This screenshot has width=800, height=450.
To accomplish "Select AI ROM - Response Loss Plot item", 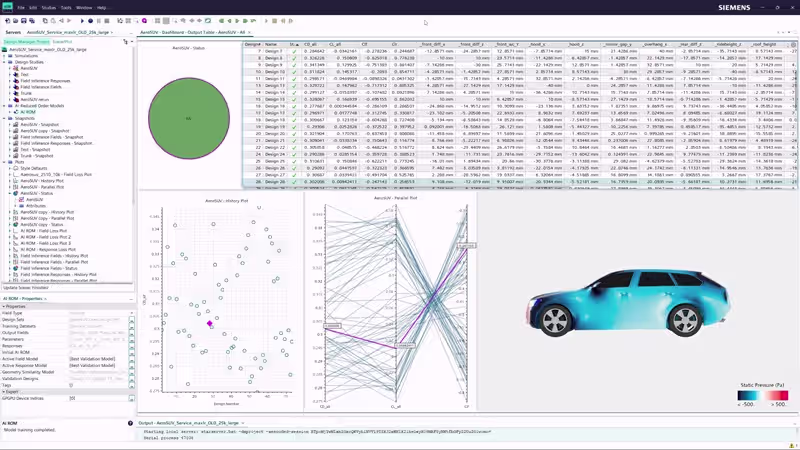I will point(48,249).
